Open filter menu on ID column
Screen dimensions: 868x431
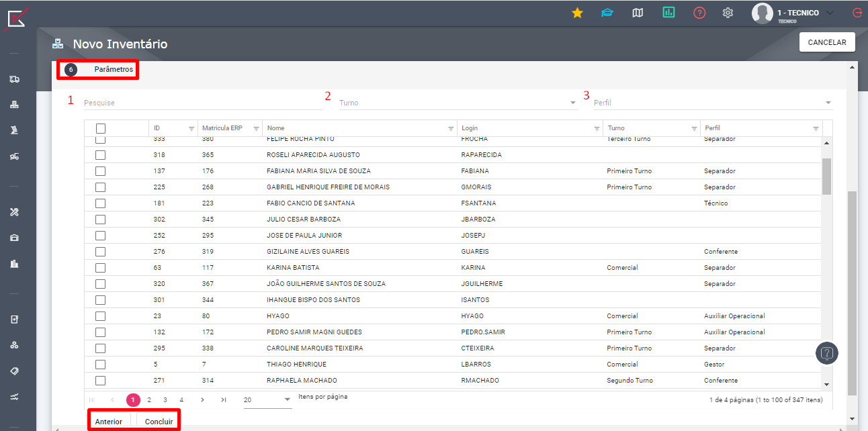coord(191,128)
